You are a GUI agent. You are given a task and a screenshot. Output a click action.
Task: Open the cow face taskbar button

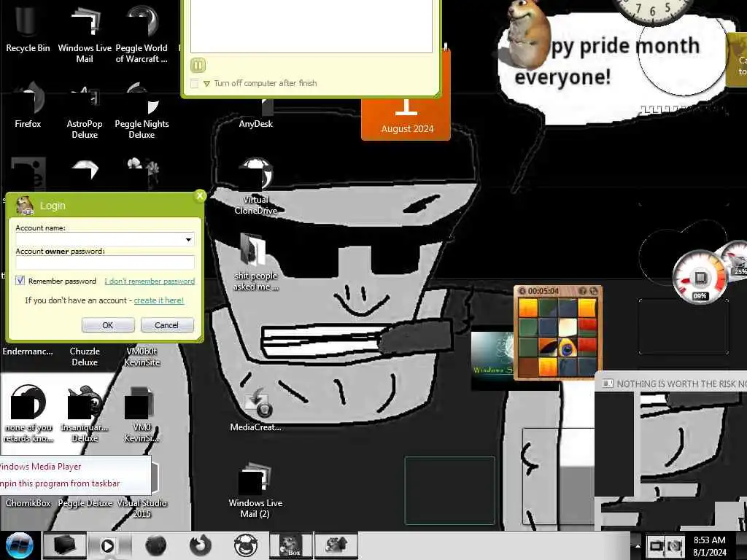246,545
